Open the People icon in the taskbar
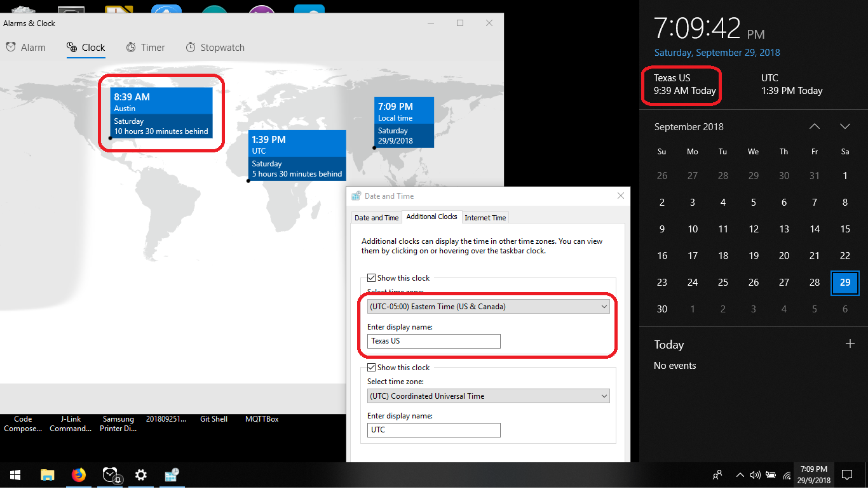Screen dimensions: 868x494 (717, 474)
